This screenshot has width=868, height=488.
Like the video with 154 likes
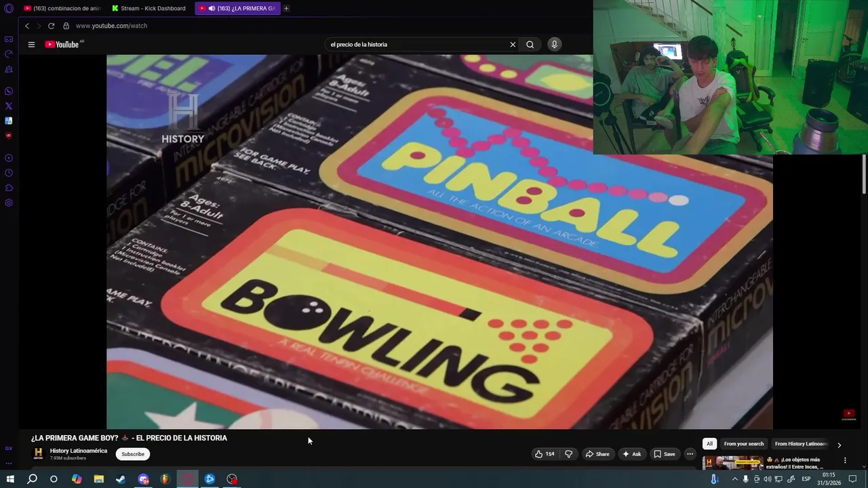point(545,454)
